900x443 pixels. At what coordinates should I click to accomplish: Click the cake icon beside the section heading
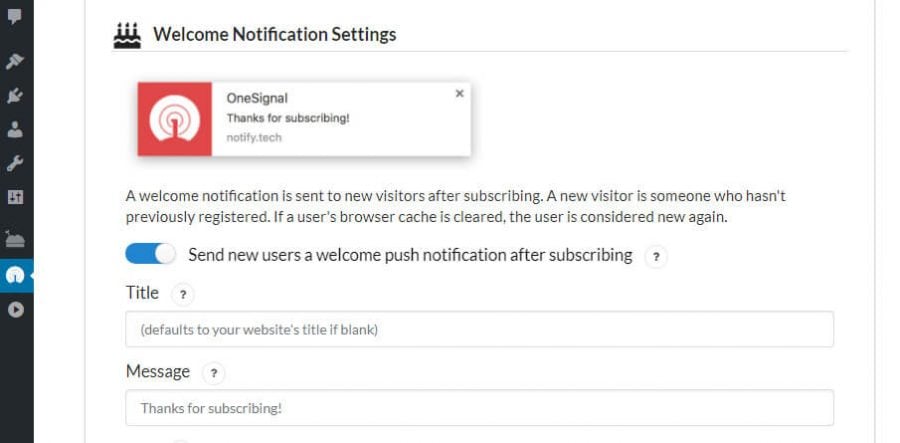(127, 35)
